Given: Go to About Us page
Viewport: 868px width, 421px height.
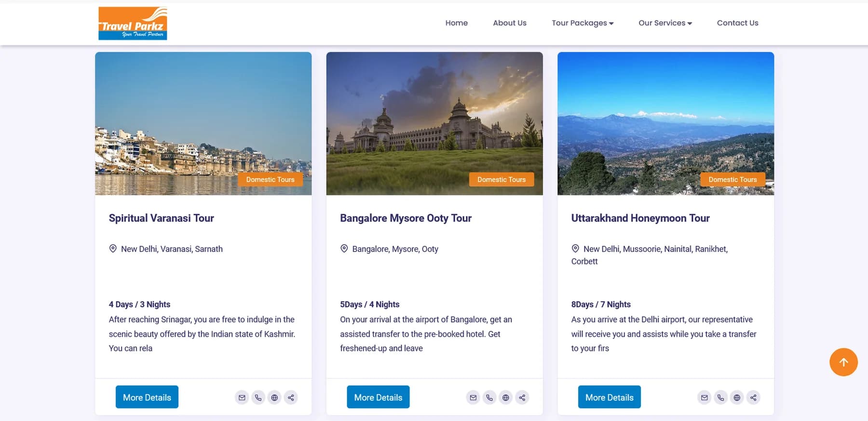Looking at the screenshot, I should click(x=509, y=23).
